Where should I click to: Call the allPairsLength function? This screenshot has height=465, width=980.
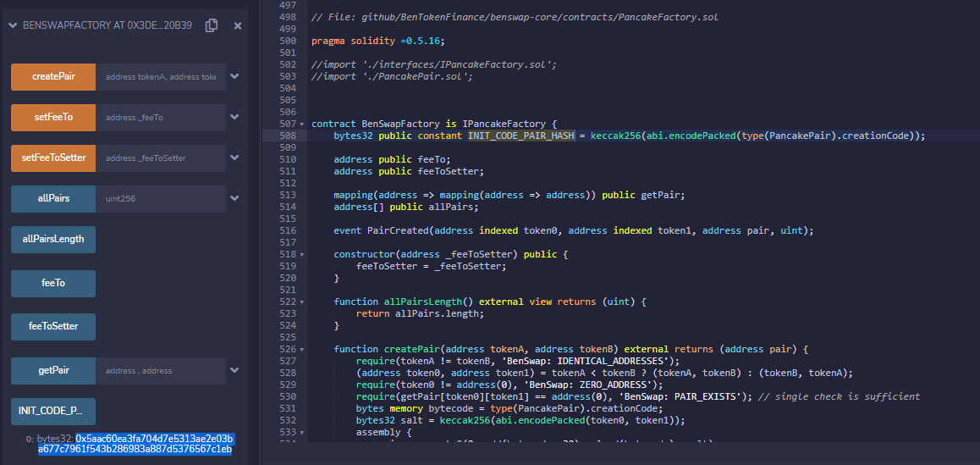[53, 240]
